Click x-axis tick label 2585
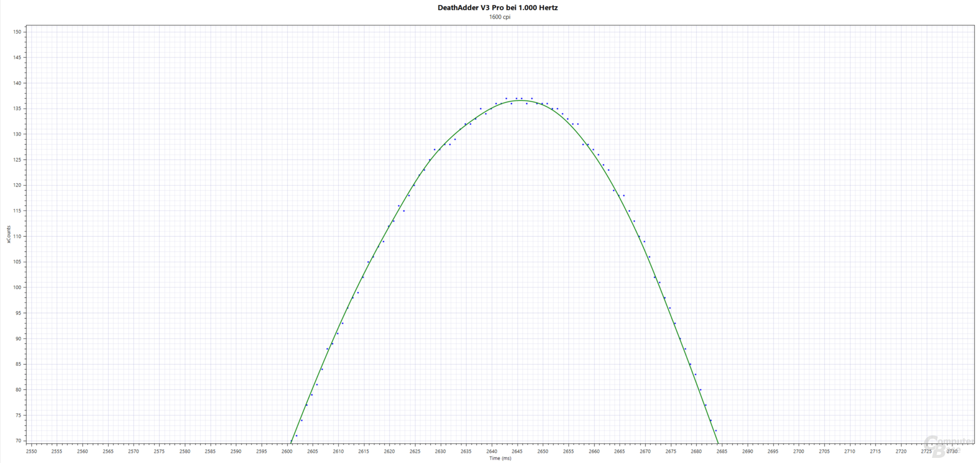This screenshot has height=463, width=980. (210, 451)
